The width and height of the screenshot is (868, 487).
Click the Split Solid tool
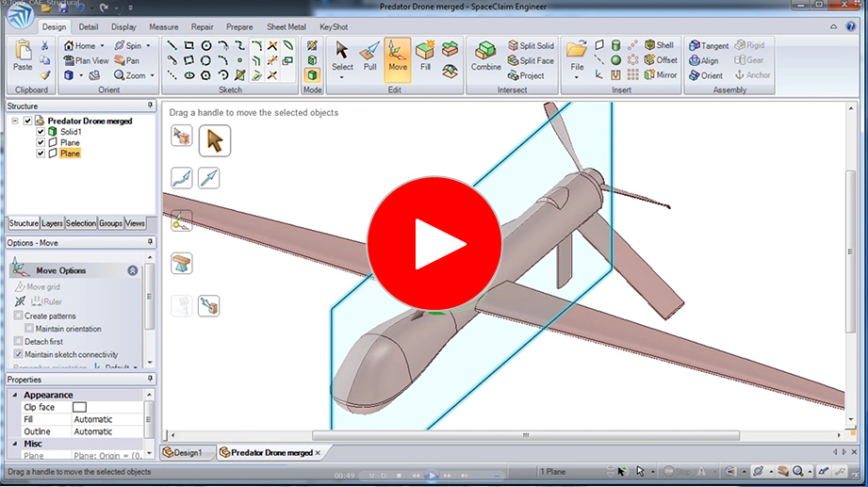(x=531, y=45)
